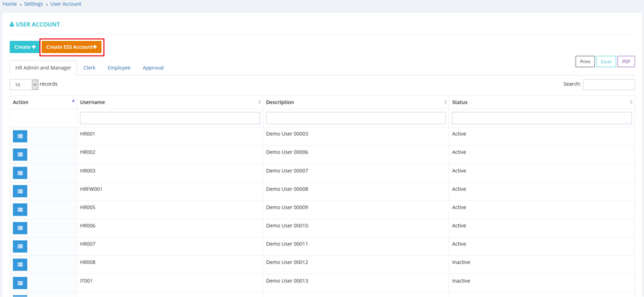
Task: Select username HR001
Action: (88, 134)
